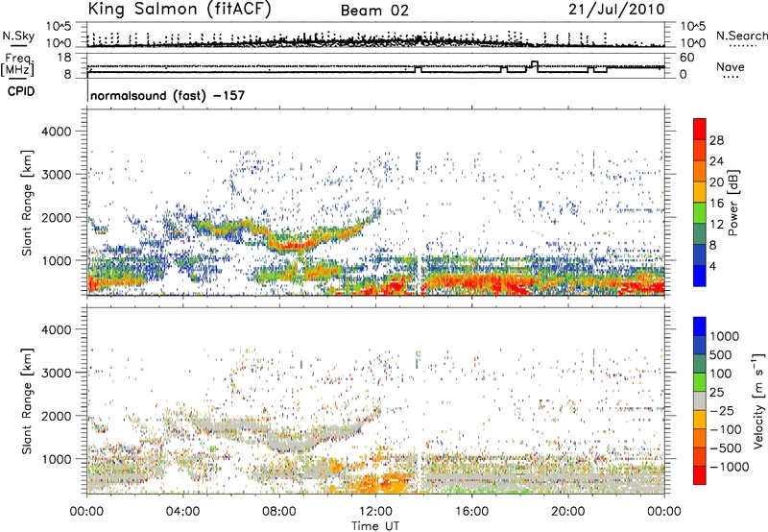Image resolution: width=768 pixels, height=532 pixels.
Task: Click the '12:00' time axis label
Action: pos(375,512)
